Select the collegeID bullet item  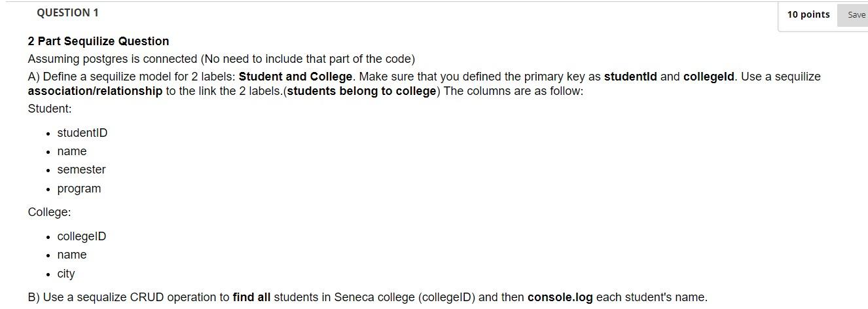coord(82,236)
